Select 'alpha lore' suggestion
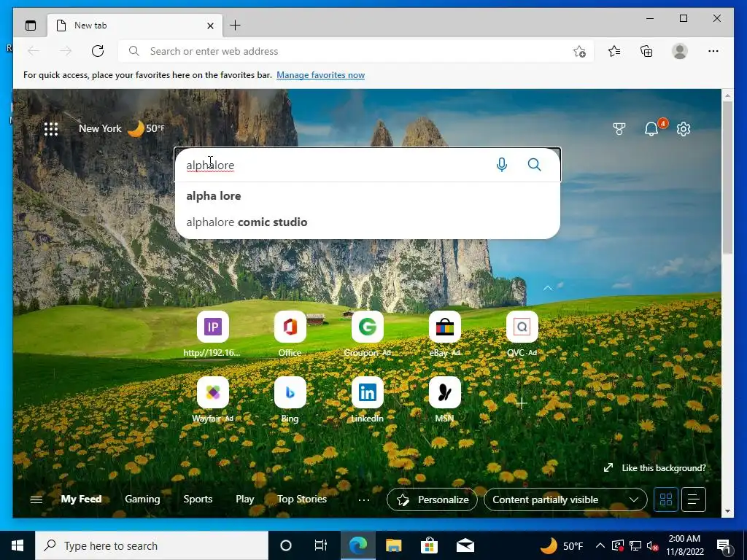 click(368, 195)
